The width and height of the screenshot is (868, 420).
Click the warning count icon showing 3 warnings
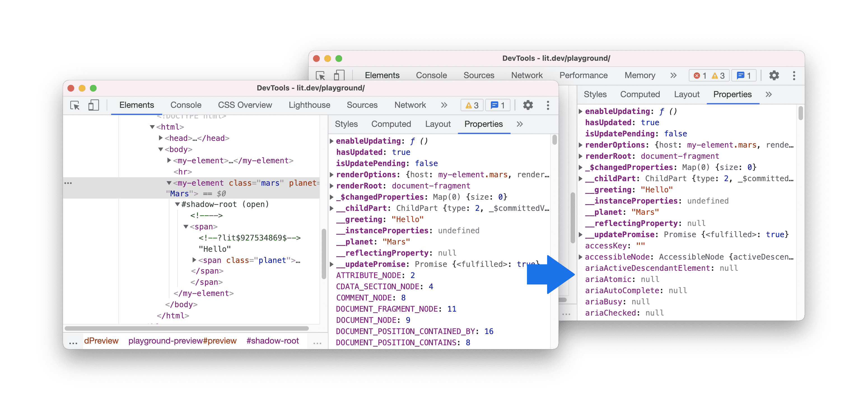click(x=470, y=105)
